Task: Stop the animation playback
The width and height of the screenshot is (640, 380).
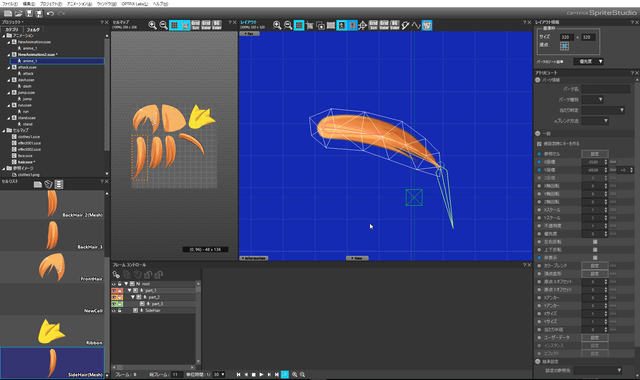Action: pyautogui.click(x=253, y=374)
